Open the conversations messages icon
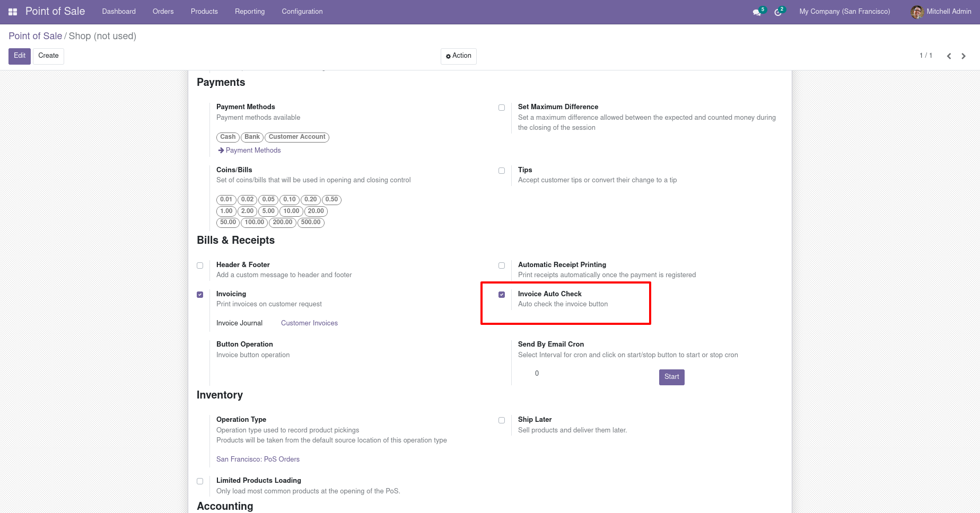This screenshot has width=980, height=513. coord(757,12)
